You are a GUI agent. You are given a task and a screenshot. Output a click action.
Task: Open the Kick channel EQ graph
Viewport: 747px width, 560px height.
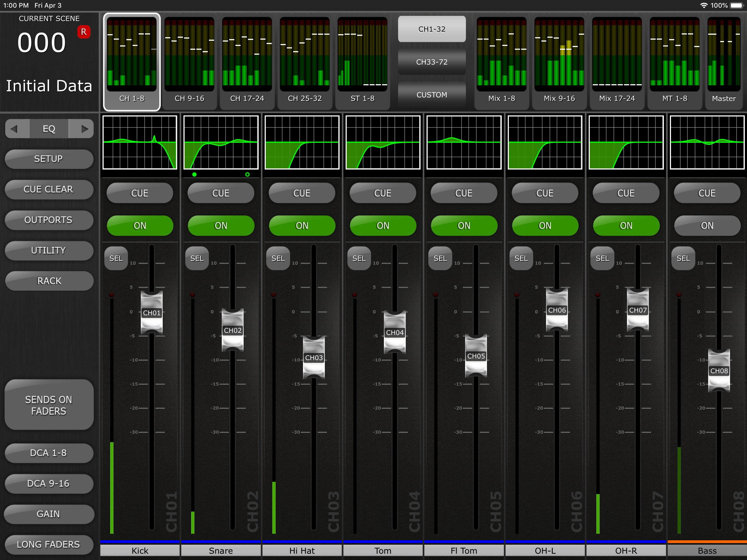[x=140, y=142]
